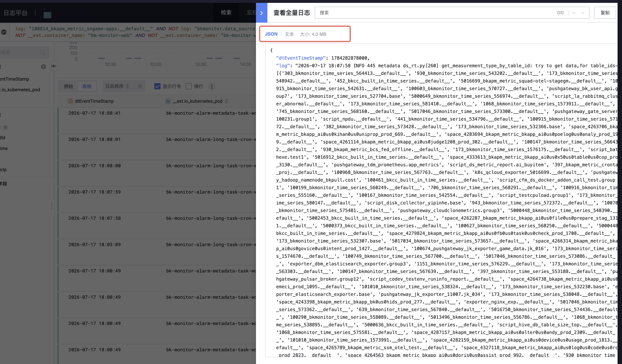Image resolution: width=622 pixels, height=364 pixels.
Task: Select the "log" JSON key
Action: (x=283, y=66)
